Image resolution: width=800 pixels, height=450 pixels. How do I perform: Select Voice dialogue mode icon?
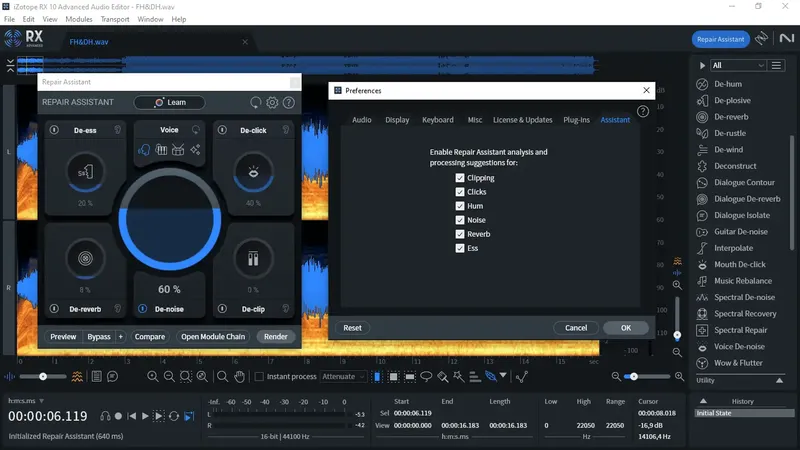[144, 149]
